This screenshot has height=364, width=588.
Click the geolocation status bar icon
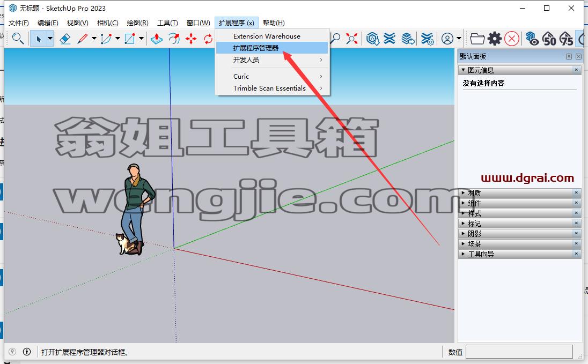click(12, 352)
